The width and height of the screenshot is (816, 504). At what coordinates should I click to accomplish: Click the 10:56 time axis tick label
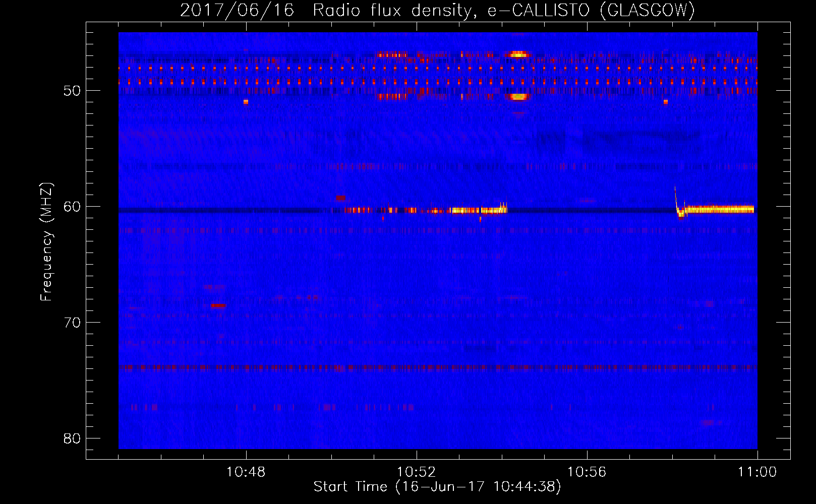point(587,472)
